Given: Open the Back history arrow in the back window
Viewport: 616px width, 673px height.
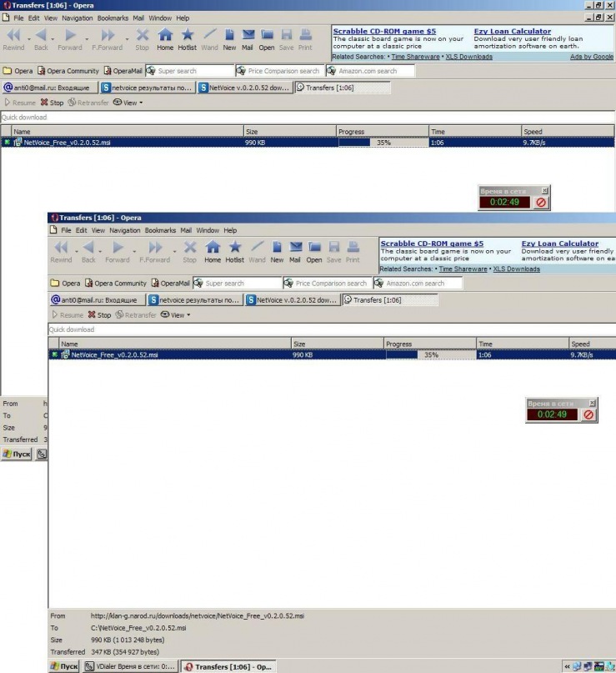Looking at the screenshot, I should click(x=53, y=38).
